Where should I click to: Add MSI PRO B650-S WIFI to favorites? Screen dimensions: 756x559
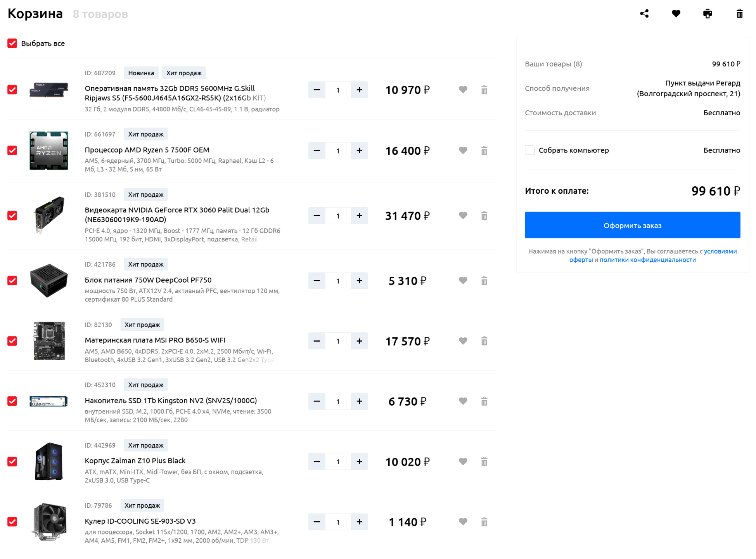[463, 341]
